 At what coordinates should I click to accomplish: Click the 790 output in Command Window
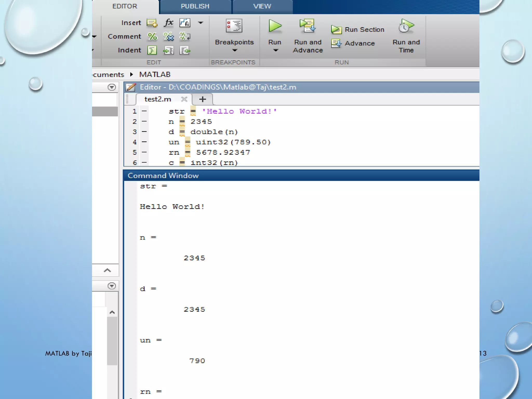pyautogui.click(x=197, y=361)
